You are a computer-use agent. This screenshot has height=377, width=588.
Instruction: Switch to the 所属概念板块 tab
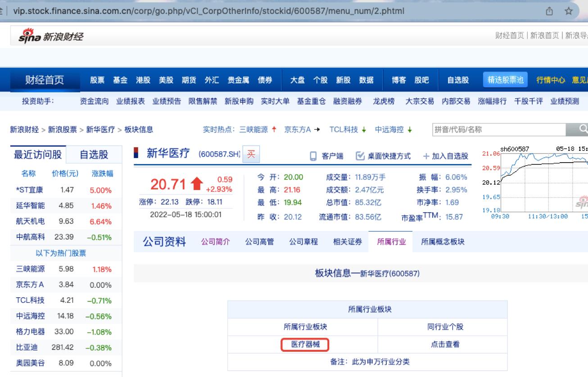point(442,241)
